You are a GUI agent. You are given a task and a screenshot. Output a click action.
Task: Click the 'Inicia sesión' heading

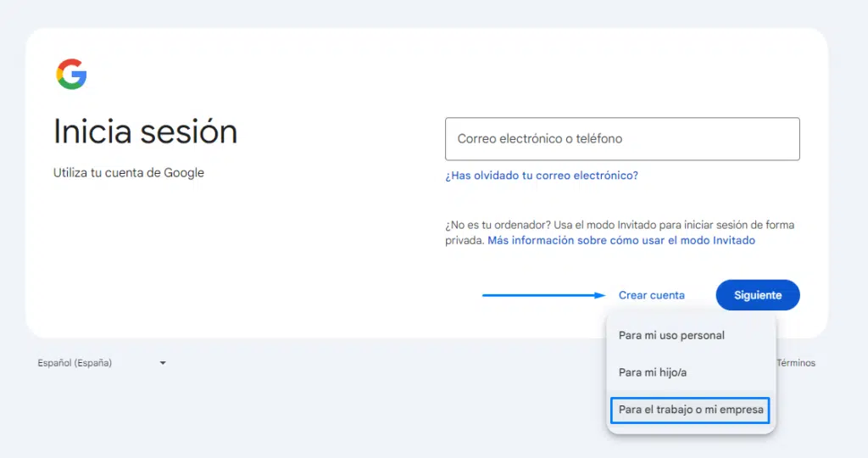coord(145,131)
